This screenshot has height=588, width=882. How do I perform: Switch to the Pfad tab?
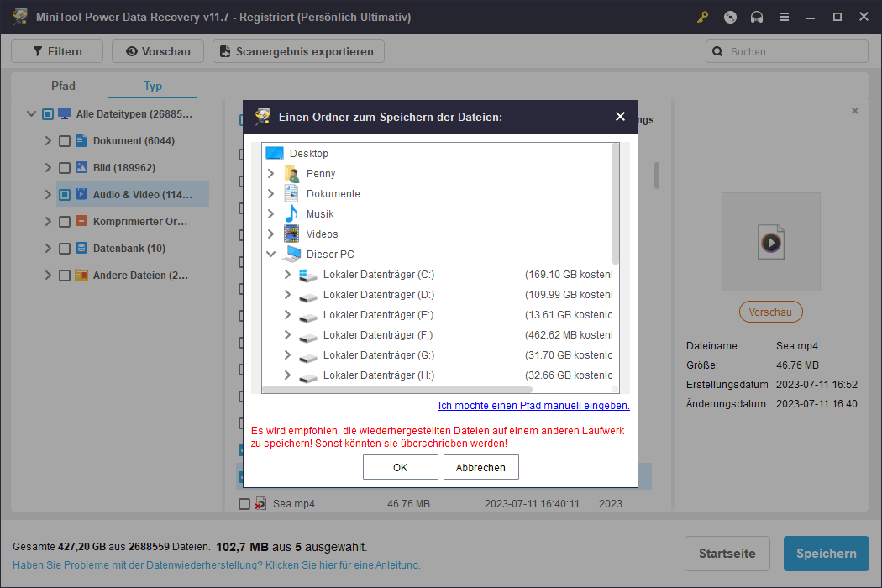click(63, 86)
